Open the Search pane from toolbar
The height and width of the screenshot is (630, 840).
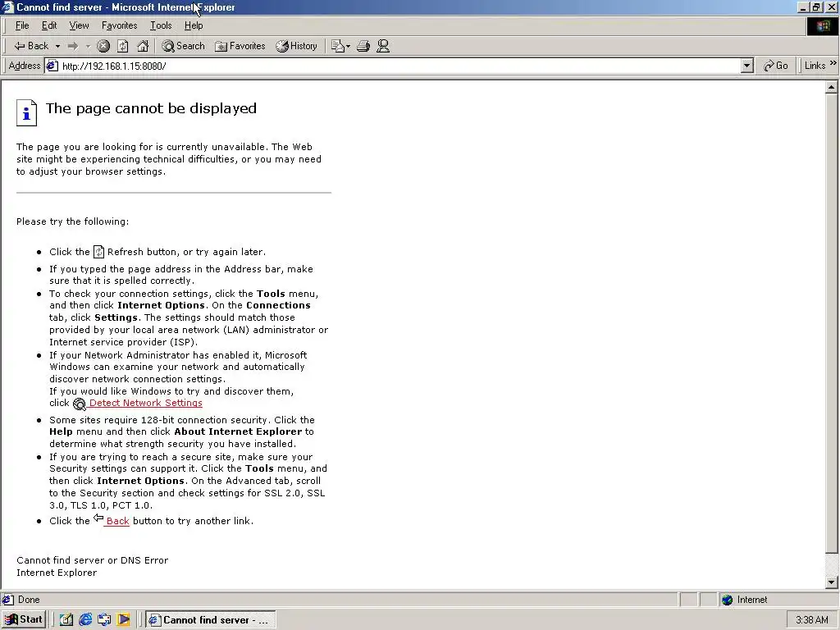pyautogui.click(x=183, y=46)
